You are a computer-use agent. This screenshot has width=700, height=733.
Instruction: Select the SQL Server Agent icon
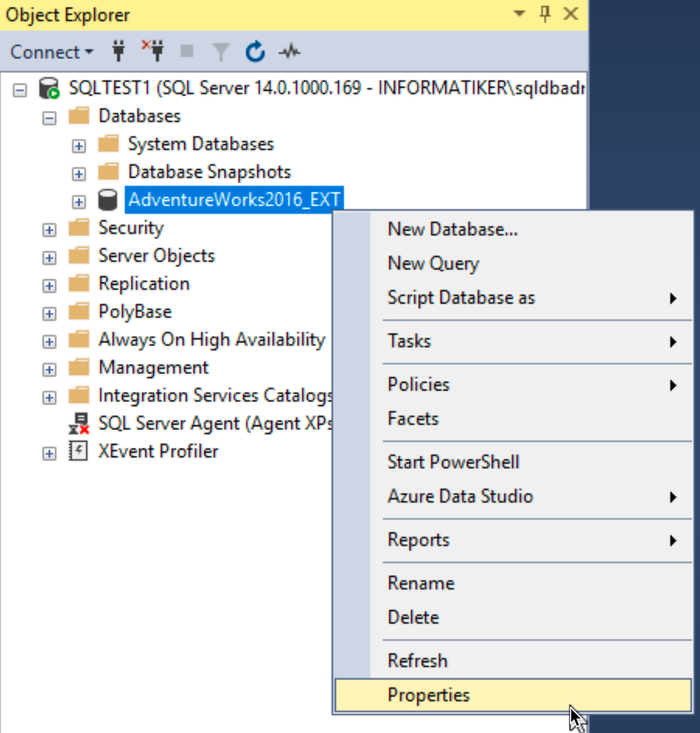[79, 424]
